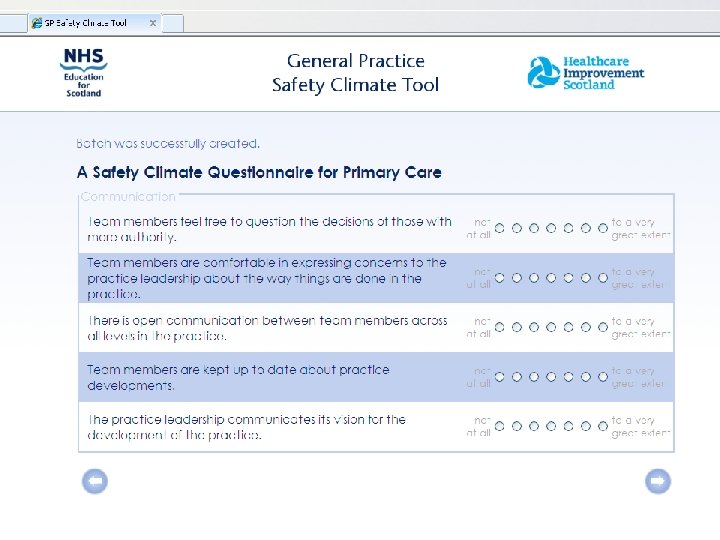
Task: Open a new blank browser tab
Action: tap(173, 23)
